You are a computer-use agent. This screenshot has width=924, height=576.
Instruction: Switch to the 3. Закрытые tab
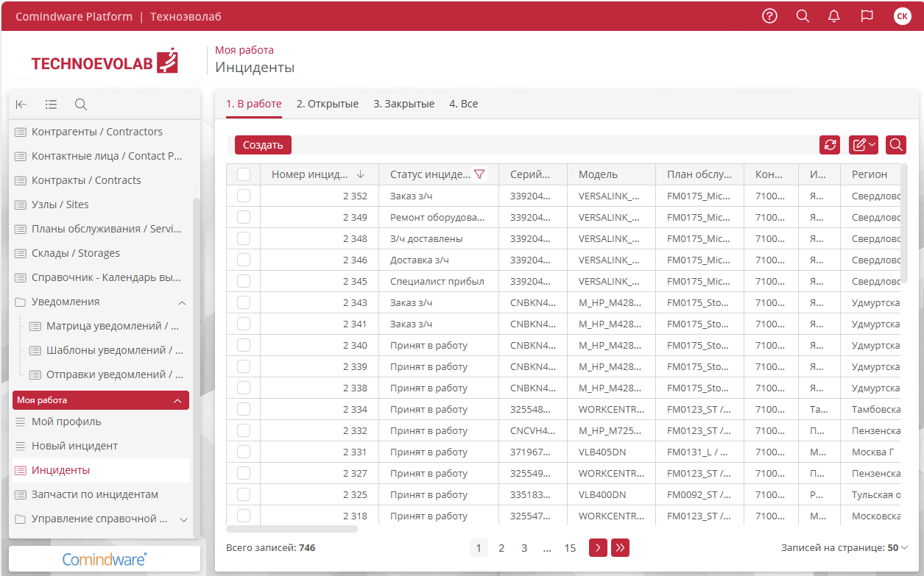click(x=403, y=104)
